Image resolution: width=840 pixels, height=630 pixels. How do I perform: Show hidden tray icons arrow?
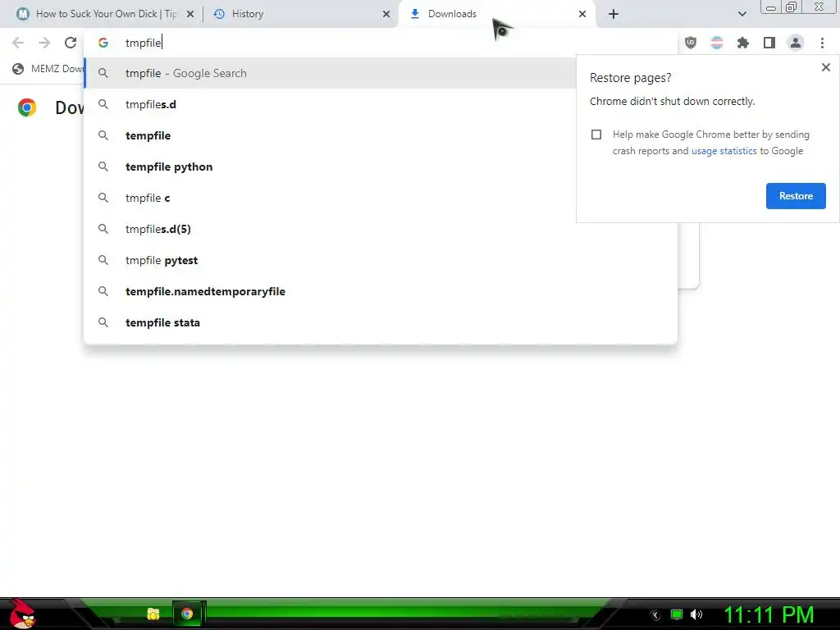pyautogui.click(x=655, y=615)
